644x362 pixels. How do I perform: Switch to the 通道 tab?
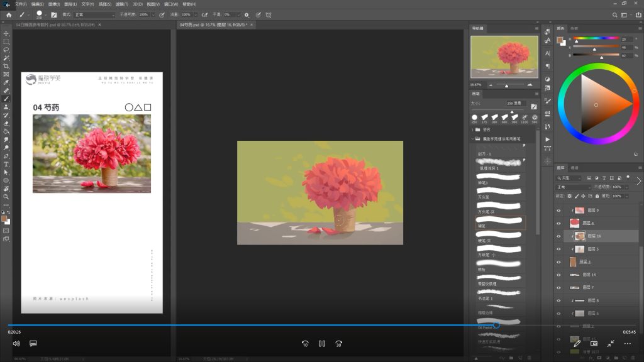(x=574, y=168)
